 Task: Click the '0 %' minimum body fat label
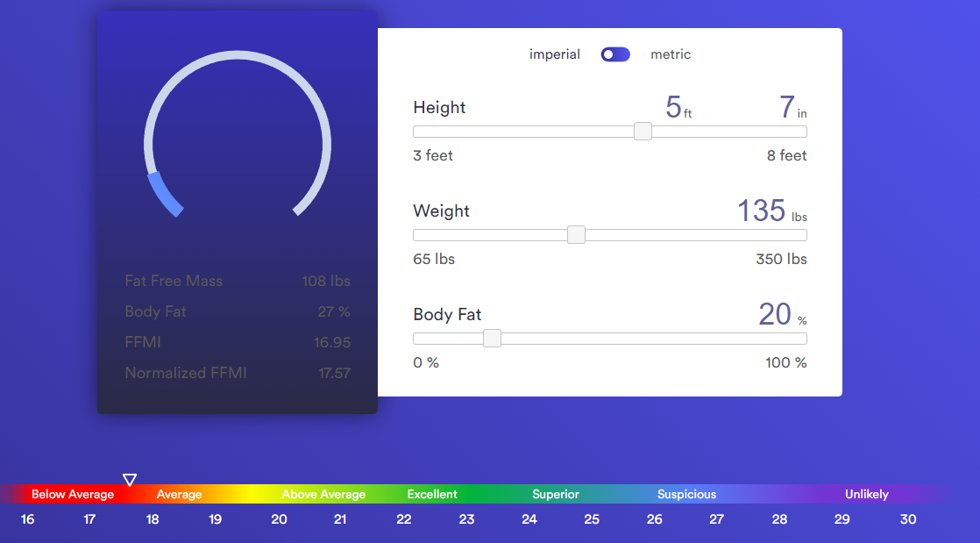(x=426, y=363)
